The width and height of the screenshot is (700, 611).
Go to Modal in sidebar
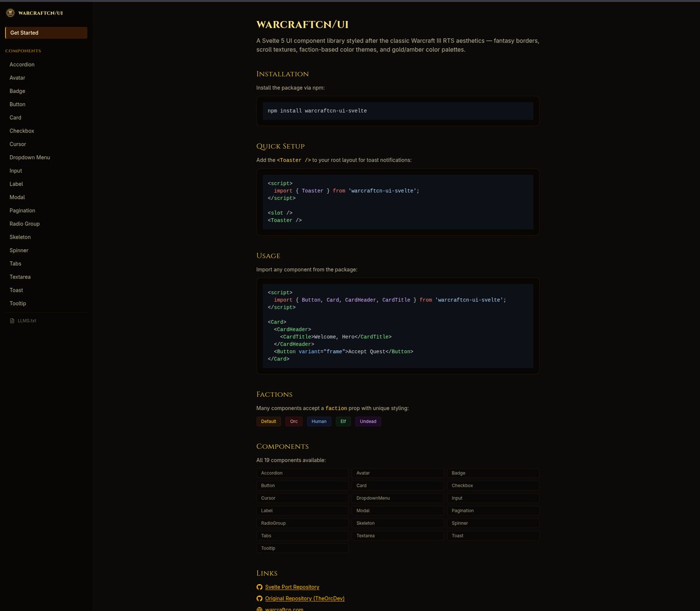tap(46, 197)
